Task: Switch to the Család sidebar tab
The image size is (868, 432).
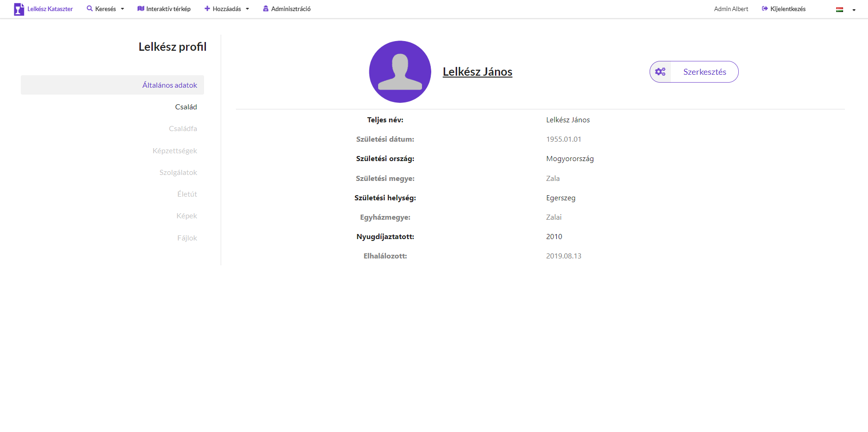Action: click(x=186, y=107)
